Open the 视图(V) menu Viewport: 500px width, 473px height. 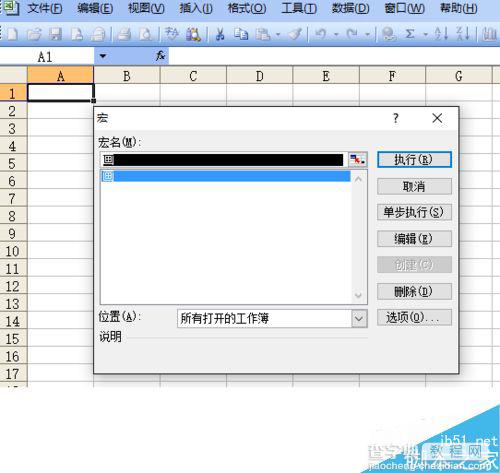click(146, 8)
